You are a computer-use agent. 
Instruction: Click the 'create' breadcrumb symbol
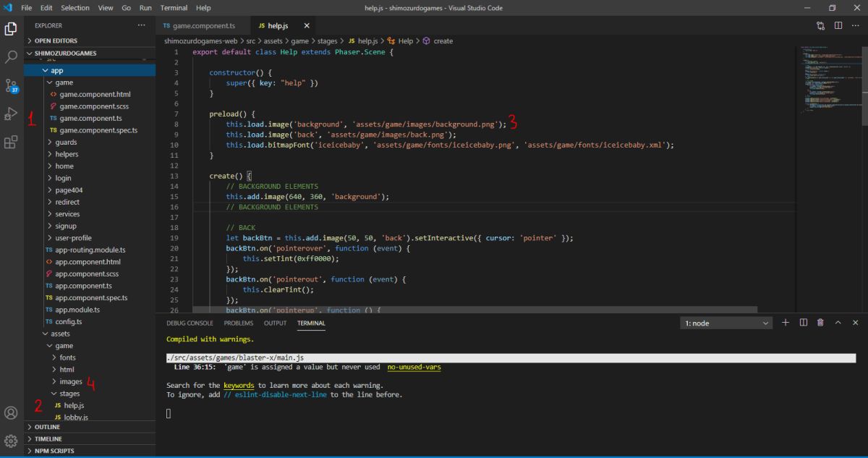click(x=443, y=41)
